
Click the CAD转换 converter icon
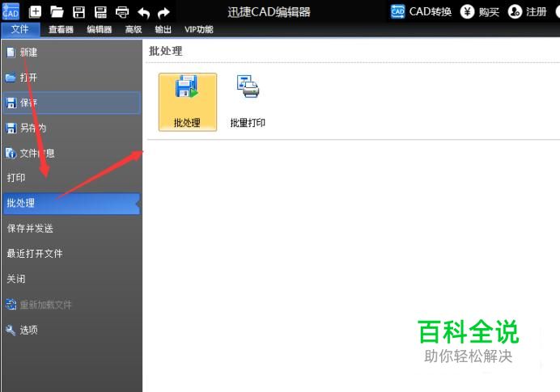coord(398,11)
